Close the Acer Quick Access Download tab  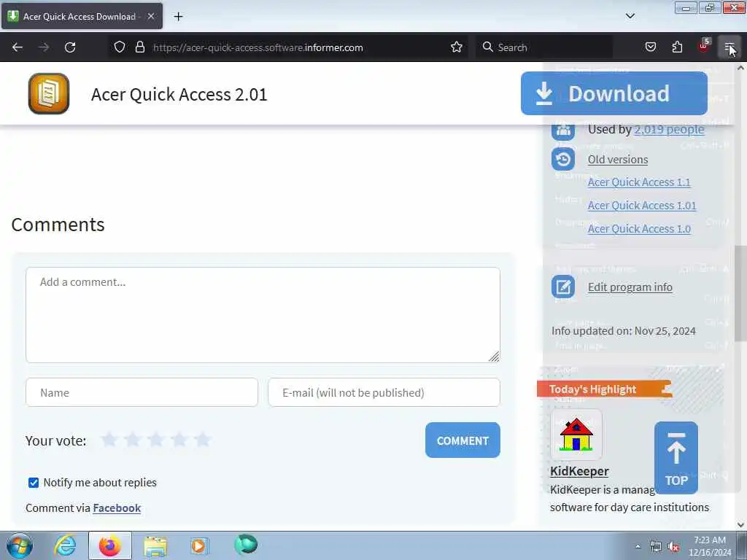tap(150, 16)
